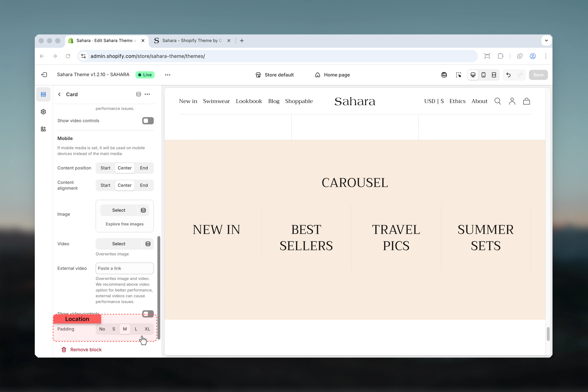Click Select button for Video
Viewport: 588px width, 392px height.
pyautogui.click(x=119, y=244)
